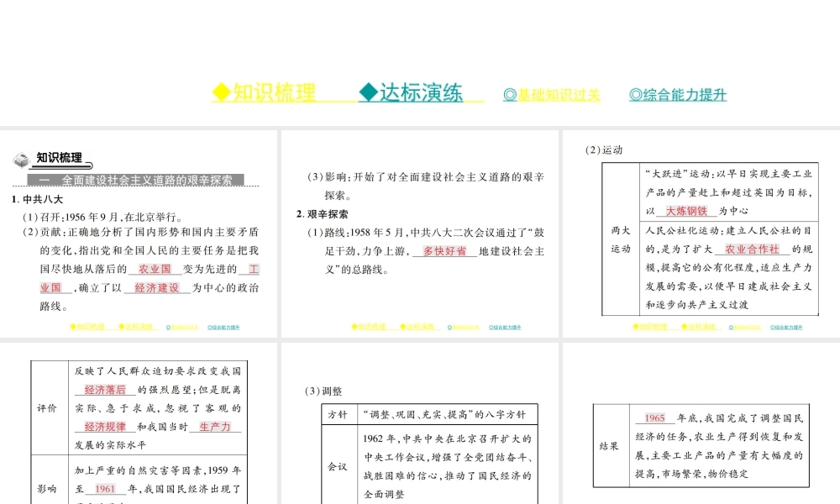Click small 综合能力提升 link under 艰辛探索 slide
The width and height of the screenshot is (840, 504).
point(505,328)
